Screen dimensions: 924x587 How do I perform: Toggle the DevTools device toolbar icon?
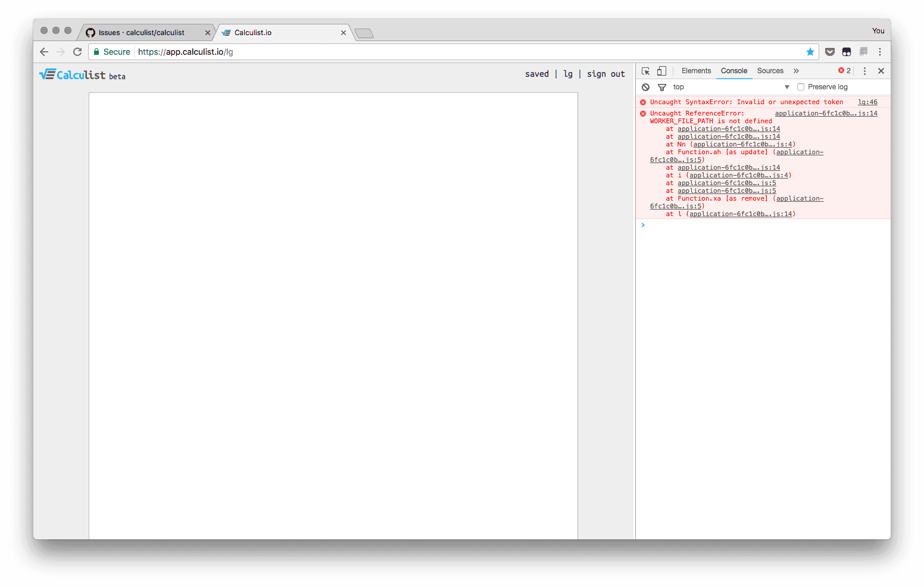661,71
